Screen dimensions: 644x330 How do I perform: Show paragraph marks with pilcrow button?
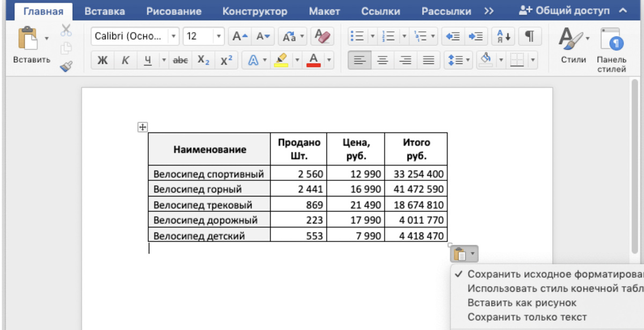(530, 36)
